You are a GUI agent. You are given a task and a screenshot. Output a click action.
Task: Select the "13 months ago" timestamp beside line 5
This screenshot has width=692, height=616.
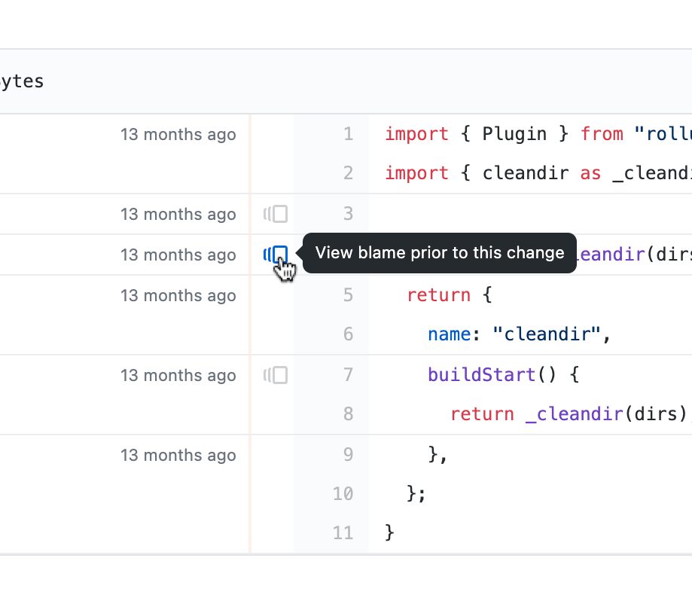(178, 295)
